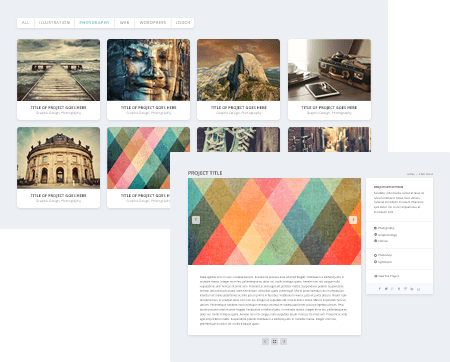Share via the LinkedIn icon in the sidebar
Screen dimensions: 450x362
412,289
